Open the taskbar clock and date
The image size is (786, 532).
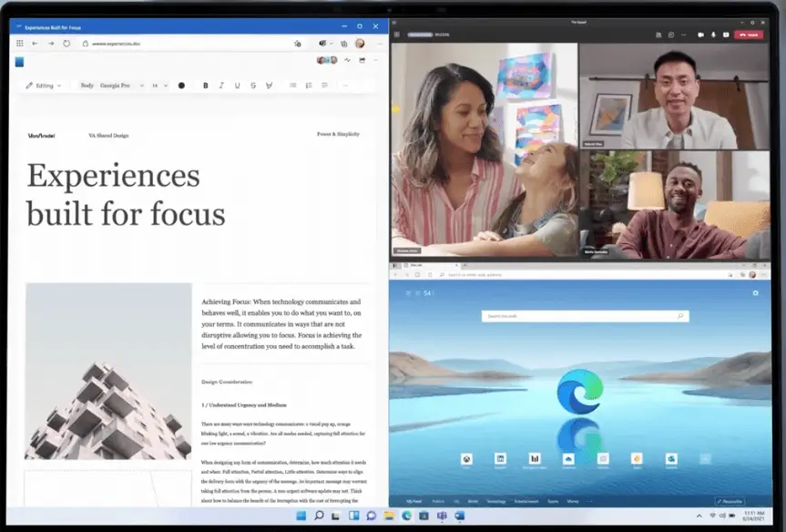pyautogui.click(x=753, y=516)
